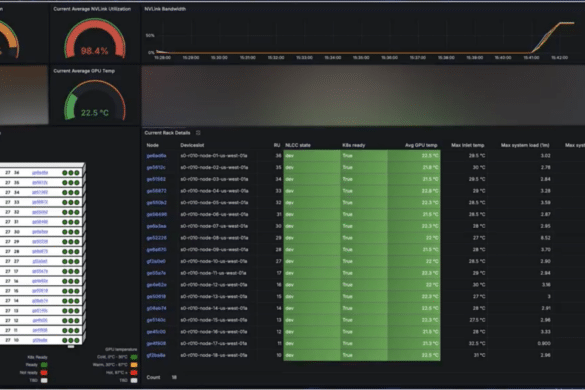Viewport: 585px width, 390px height.
Task: Sort table by Avg GPU temp column header
Action: click(421, 145)
